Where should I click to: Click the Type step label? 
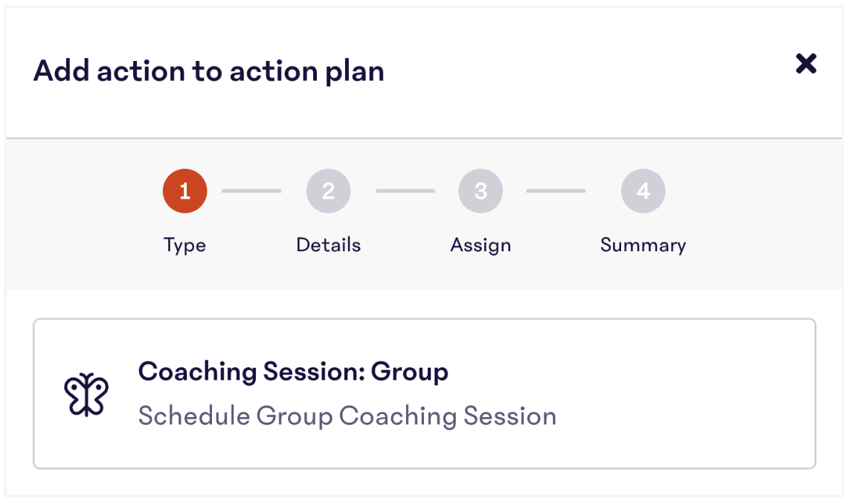pyautogui.click(x=184, y=245)
